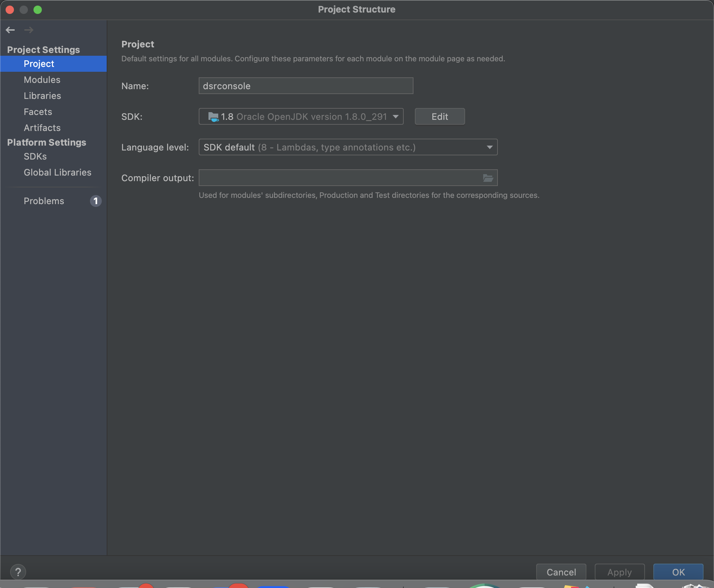
Task: Confirm with the OK button
Action: (x=678, y=572)
